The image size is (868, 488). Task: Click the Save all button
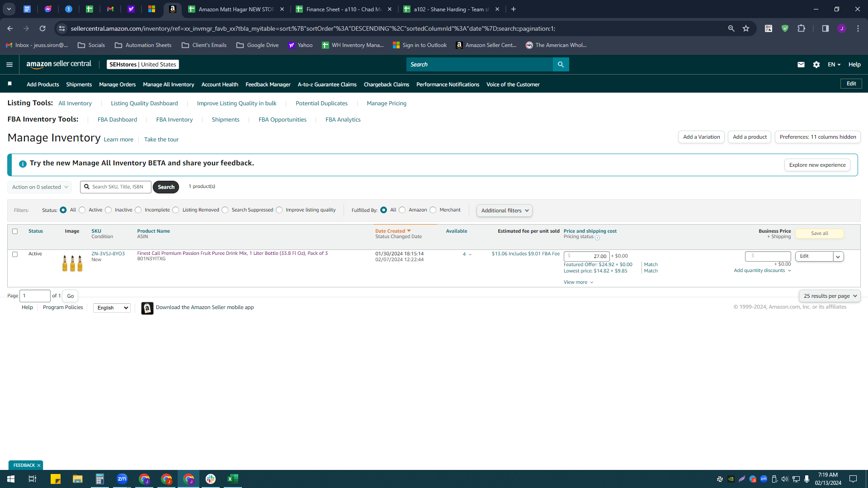[819, 234]
